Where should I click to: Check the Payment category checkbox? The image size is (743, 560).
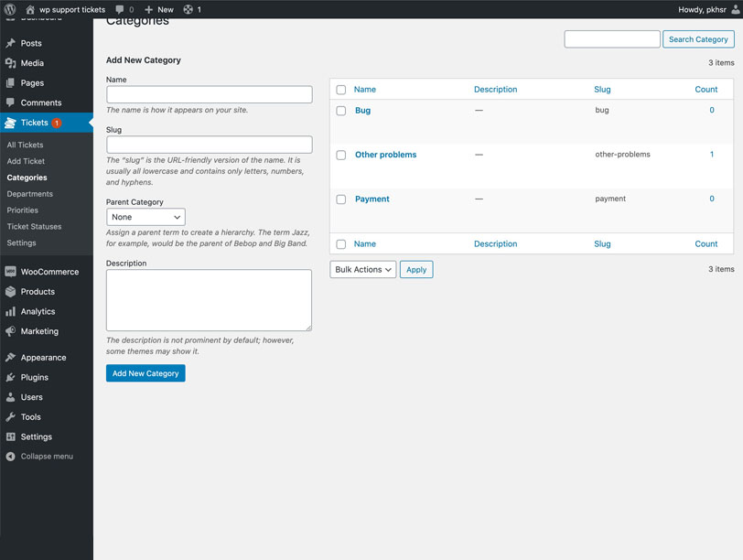340,199
